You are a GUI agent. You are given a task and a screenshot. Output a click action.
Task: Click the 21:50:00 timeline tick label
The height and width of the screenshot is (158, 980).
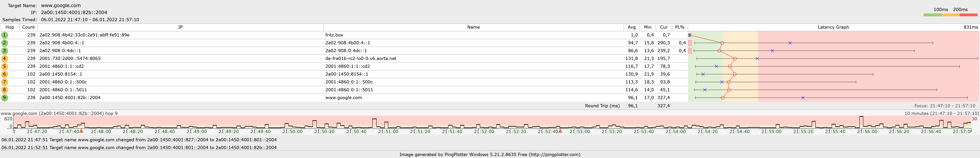point(292,132)
